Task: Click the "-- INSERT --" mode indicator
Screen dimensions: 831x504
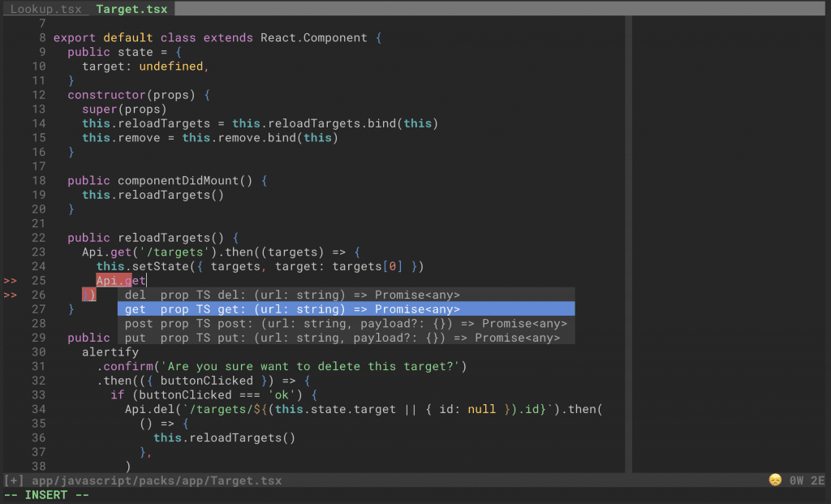Action: pyautogui.click(x=44, y=494)
